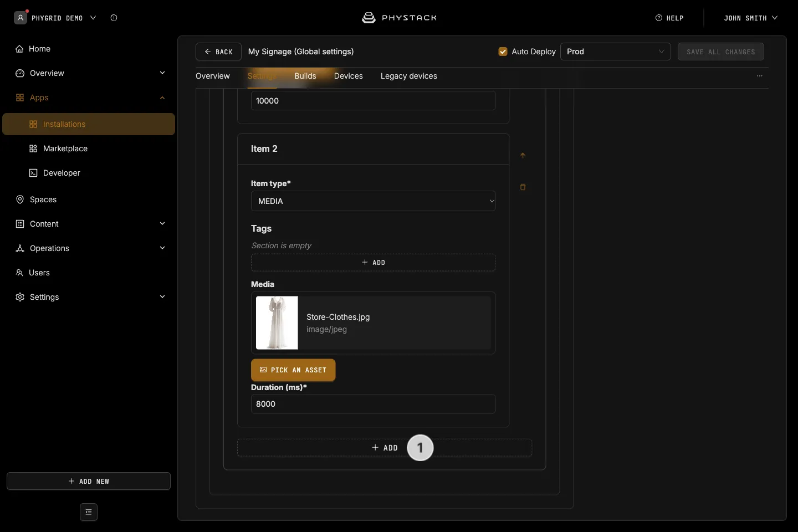Click the Marketplace icon
Image resolution: width=798 pixels, height=532 pixels.
(33, 149)
